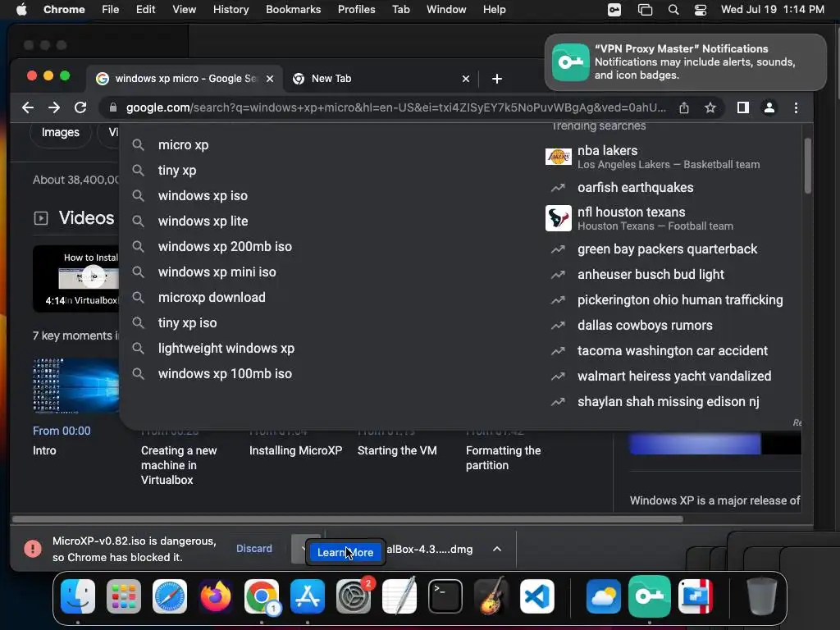Switch to the New Tab tab
Image resolution: width=840 pixels, height=630 pixels.
click(381, 79)
